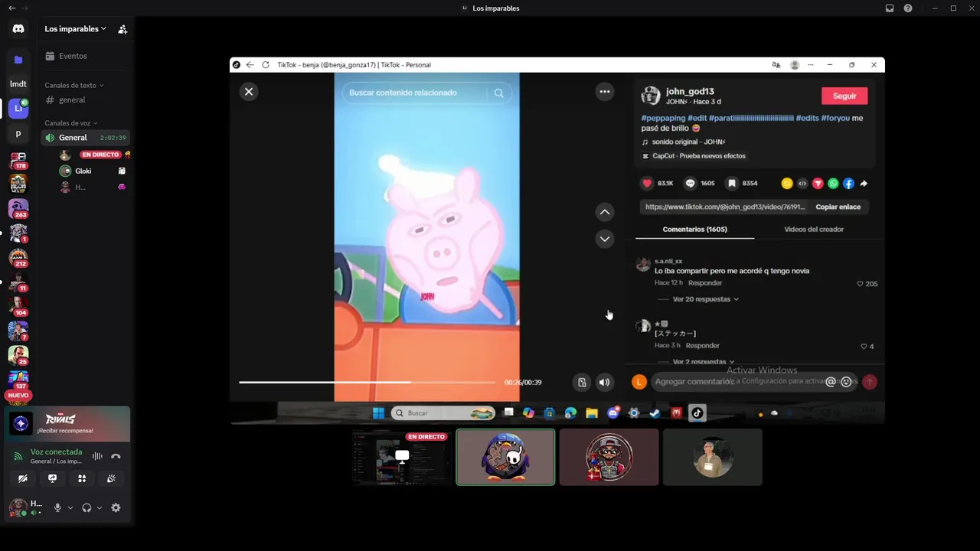
Task: Open sonido original - JOHN sound link
Action: (x=688, y=142)
